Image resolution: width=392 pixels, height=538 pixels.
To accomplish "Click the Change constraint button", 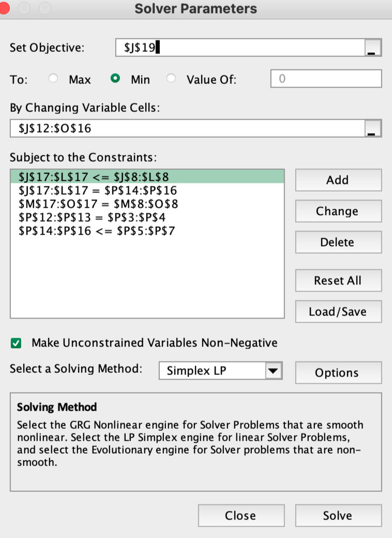I will pyautogui.click(x=338, y=211).
